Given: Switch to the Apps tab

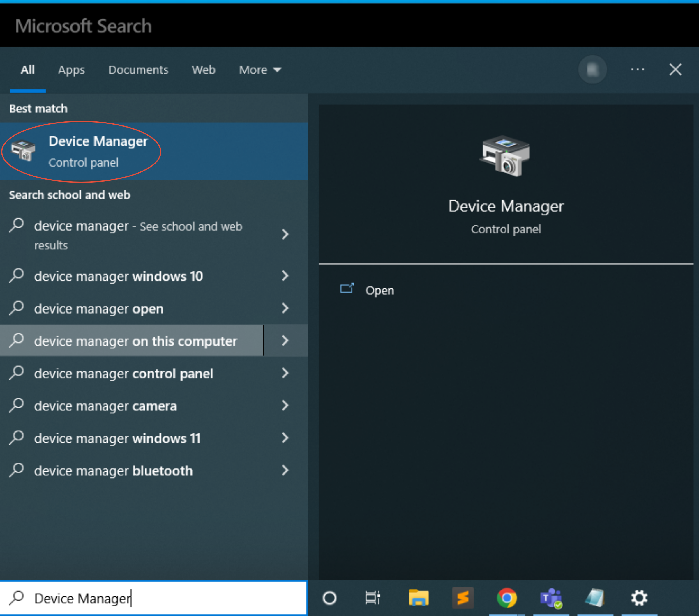Looking at the screenshot, I should pyautogui.click(x=71, y=70).
